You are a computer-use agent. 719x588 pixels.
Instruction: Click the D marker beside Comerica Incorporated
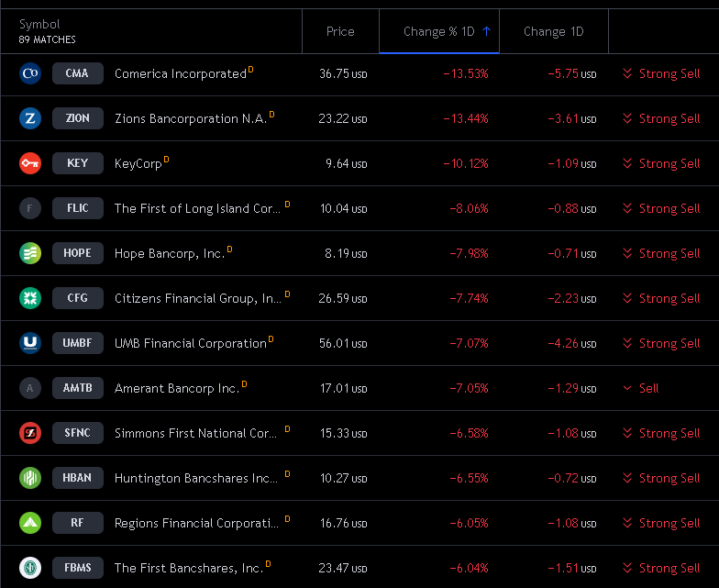tap(251, 70)
